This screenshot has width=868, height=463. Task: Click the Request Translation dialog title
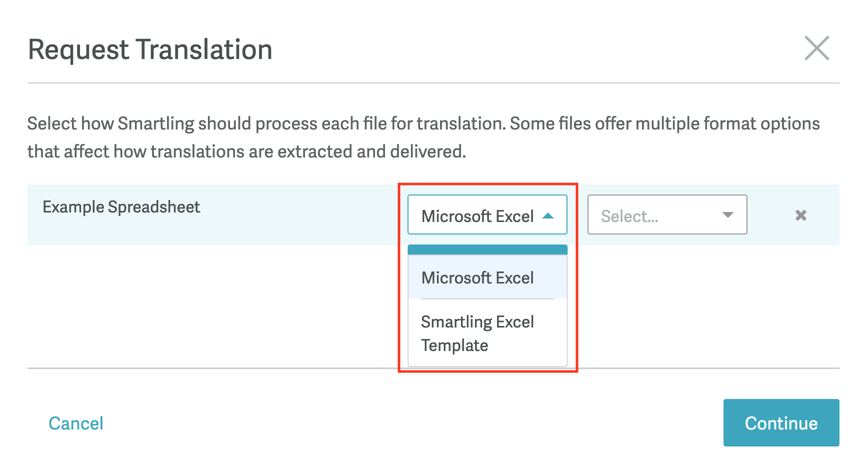point(150,49)
